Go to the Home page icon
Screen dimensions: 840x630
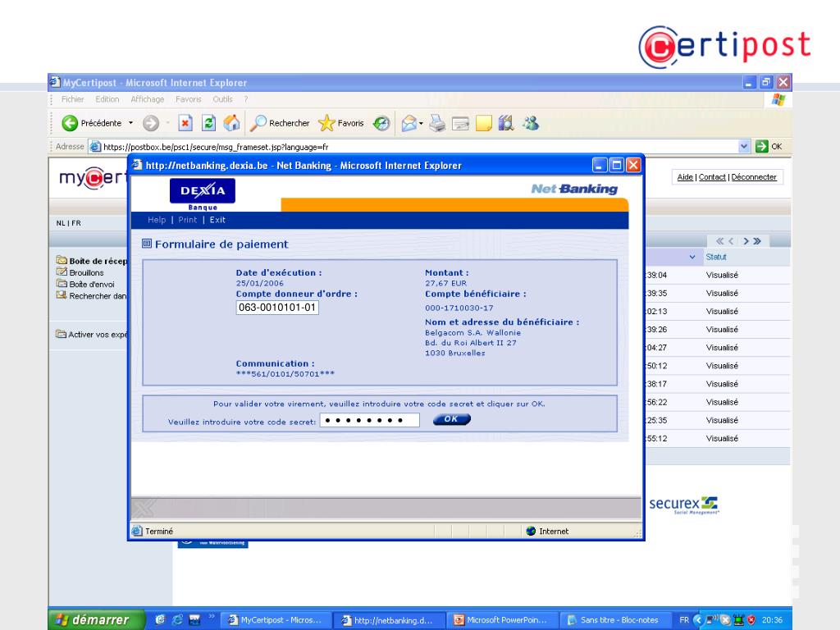click(232, 123)
